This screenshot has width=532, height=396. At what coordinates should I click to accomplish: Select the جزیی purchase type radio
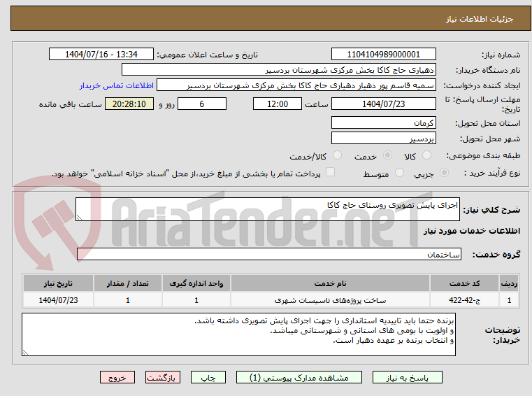pos(444,173)
